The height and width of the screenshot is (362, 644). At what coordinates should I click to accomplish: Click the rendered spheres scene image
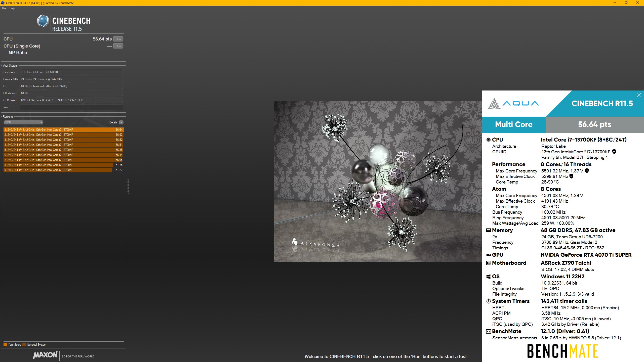pos(378,181)
